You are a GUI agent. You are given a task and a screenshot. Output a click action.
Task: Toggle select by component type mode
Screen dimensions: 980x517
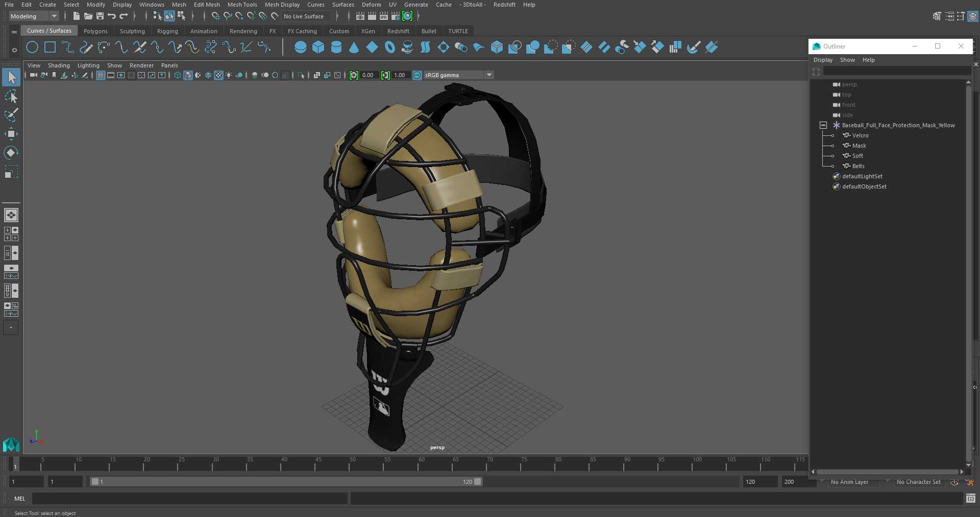181,16
